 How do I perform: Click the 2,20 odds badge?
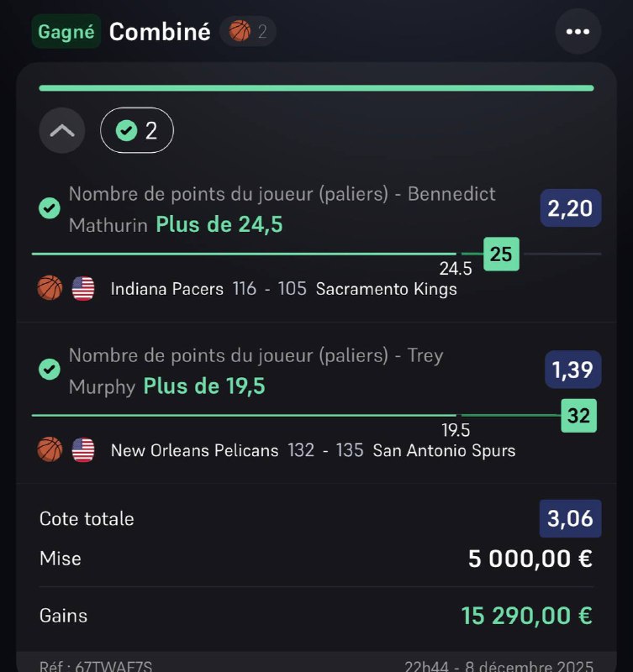[x=570, y=207]
